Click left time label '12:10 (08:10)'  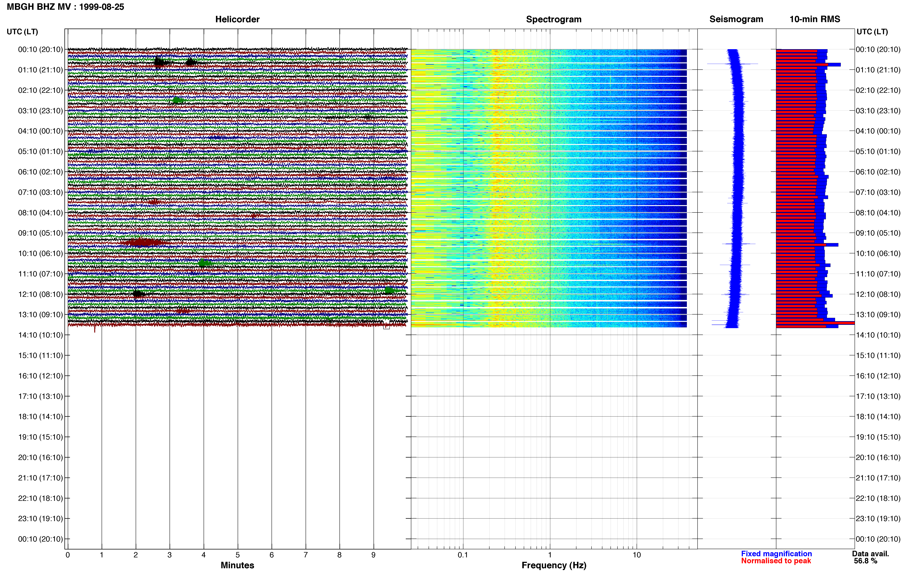pos(41,294)
